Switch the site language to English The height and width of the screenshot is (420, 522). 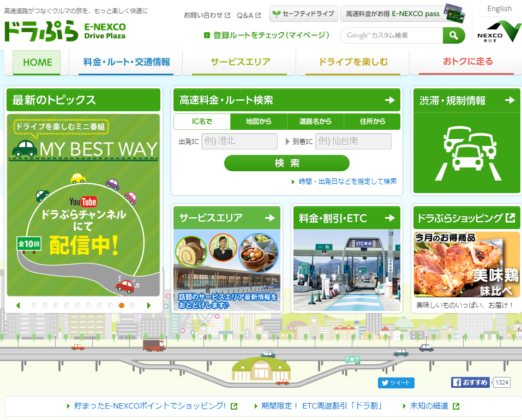tap(499, 9)
